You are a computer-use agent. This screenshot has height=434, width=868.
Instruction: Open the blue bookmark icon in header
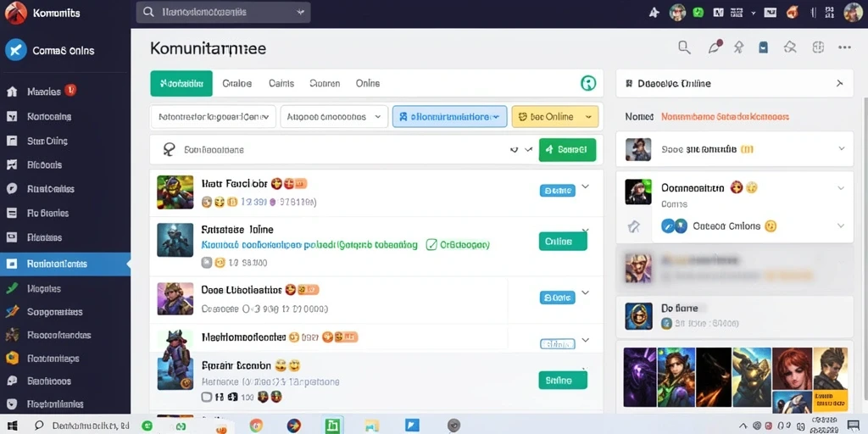click(x=764, y=47)
